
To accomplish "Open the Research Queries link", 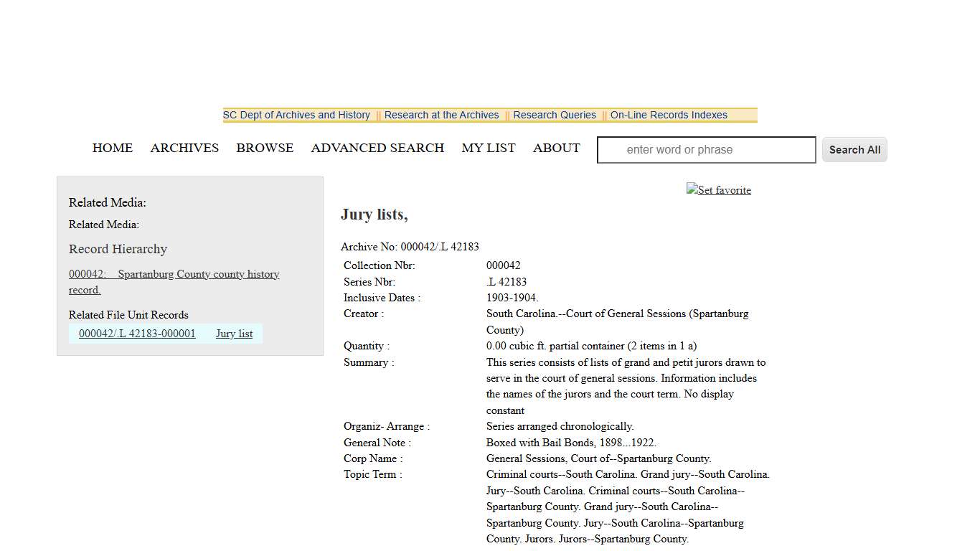I will point(554,115).
